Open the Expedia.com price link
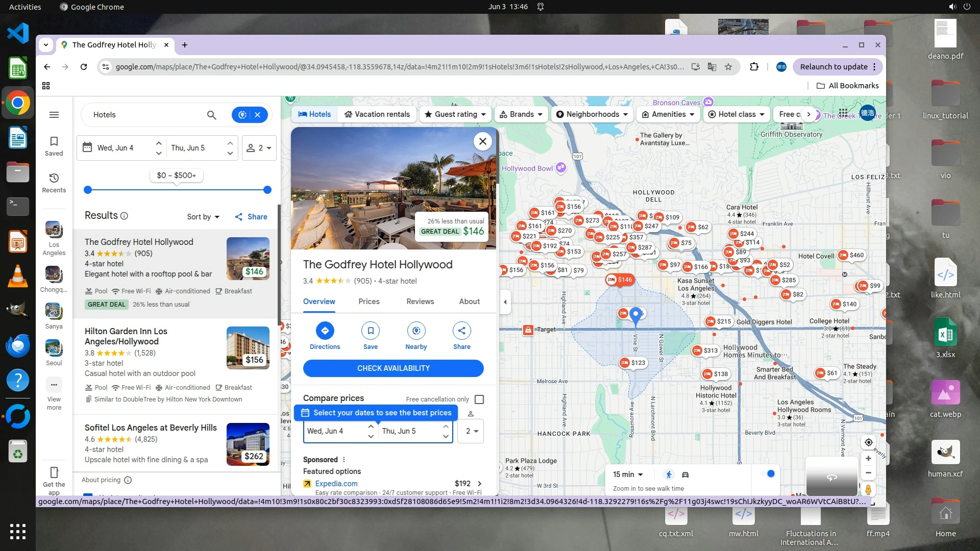This screenshot has width=980, height=551. point(336,484)
